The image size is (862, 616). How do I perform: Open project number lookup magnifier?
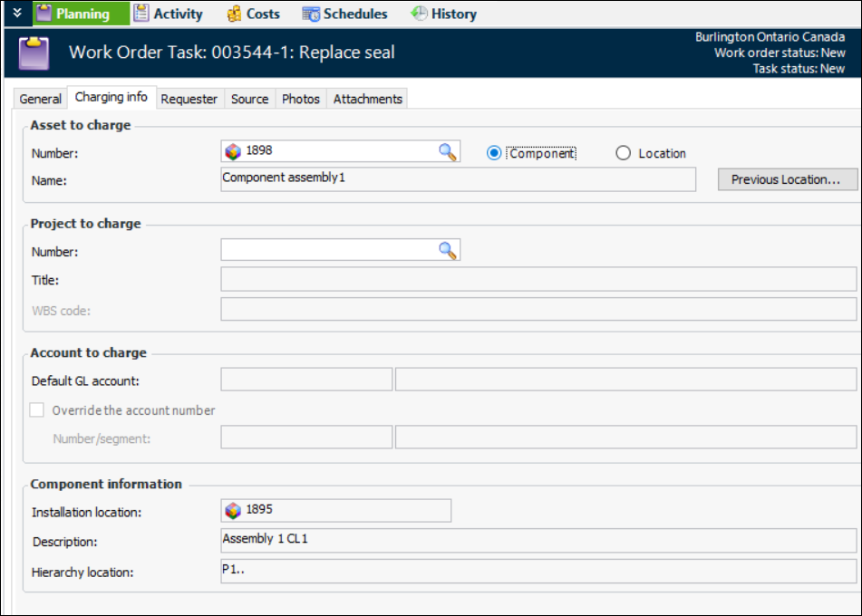tap(448, 251)
